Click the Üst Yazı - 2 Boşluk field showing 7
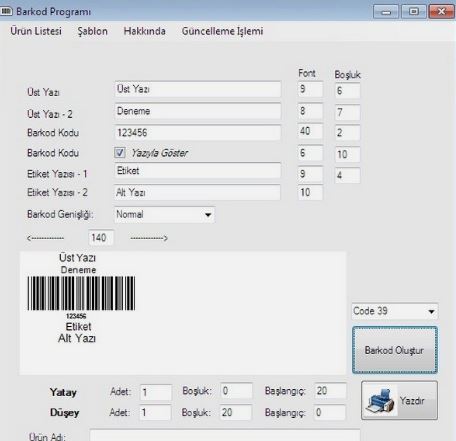Screen dimensions: 456x441 (347, 112)
